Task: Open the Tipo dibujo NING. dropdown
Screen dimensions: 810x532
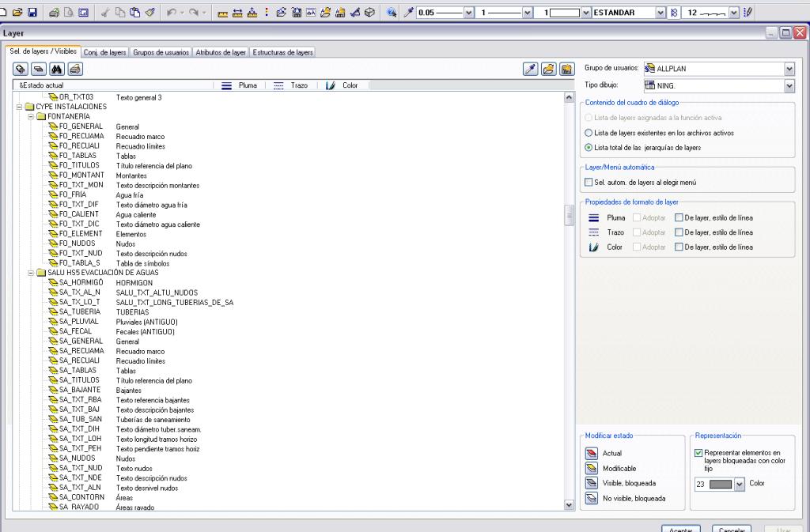Action: (789, 85)
